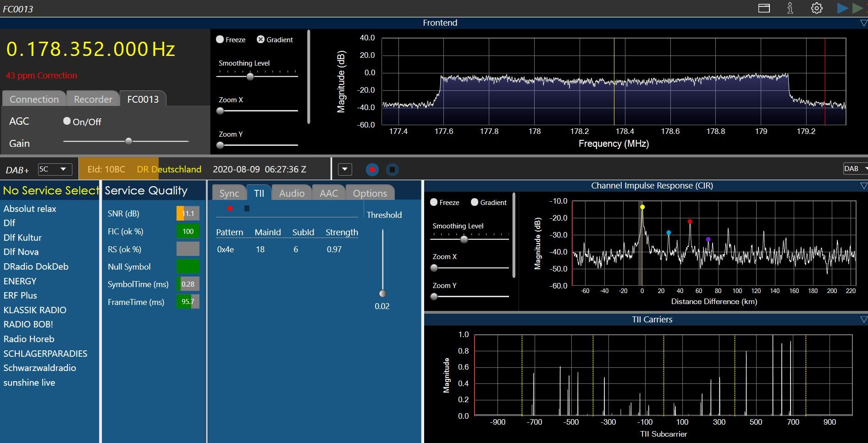Image resolution: width=868 pixels, height=443 pixels.
Task: Select the KLASSIK RADIO service
Action: [35, 310]
